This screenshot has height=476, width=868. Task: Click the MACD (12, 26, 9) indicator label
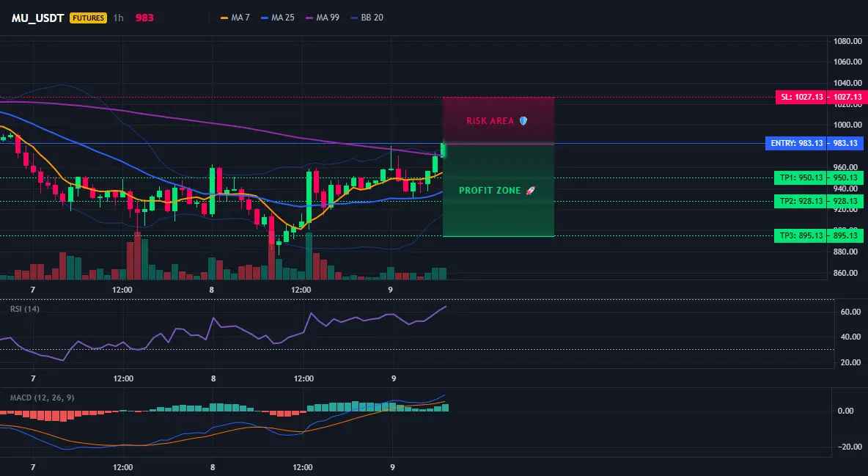click(x=42, y=398)
